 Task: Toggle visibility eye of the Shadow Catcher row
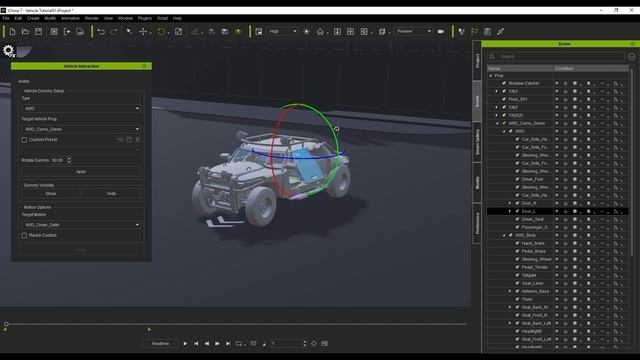(x=557, y=83)
